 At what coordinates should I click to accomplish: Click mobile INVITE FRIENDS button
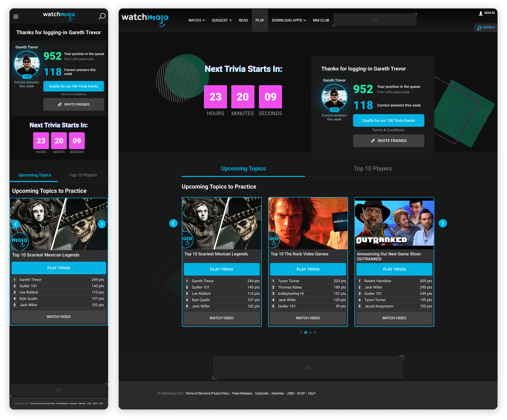pyautogui.click(x=74, y=104)
